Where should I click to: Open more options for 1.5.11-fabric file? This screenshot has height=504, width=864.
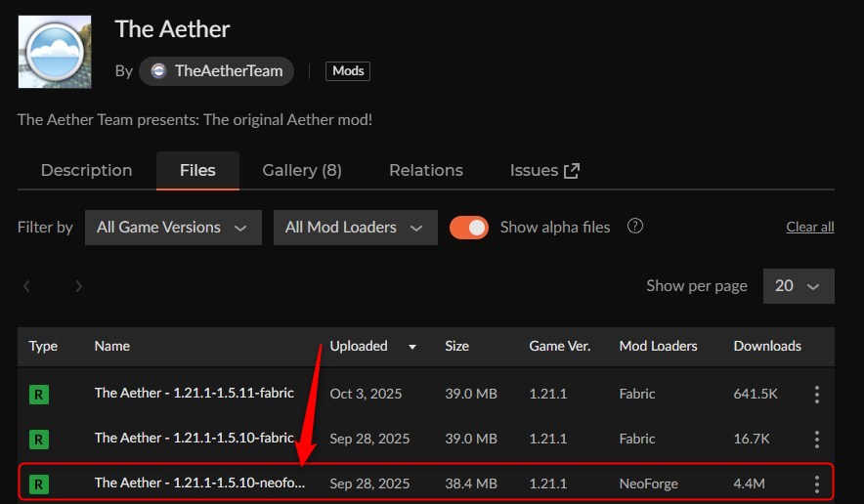817,394
